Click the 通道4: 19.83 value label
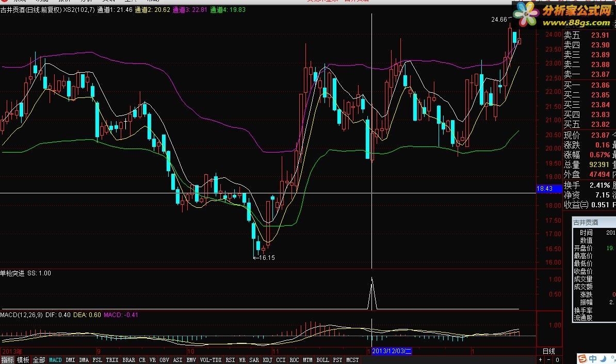 click(x=228, y=10)
